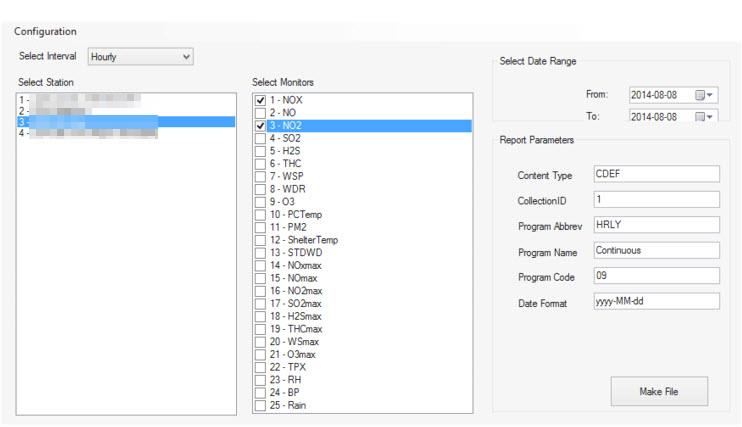Tick the 11 - PM2 checkbox
This screenshot has height=427, width=742.
261,227
